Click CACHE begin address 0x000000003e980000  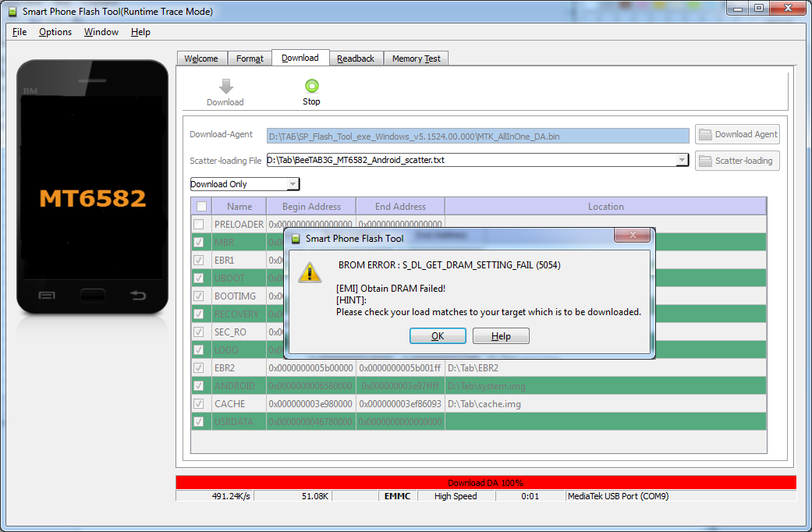click(310, 403)
